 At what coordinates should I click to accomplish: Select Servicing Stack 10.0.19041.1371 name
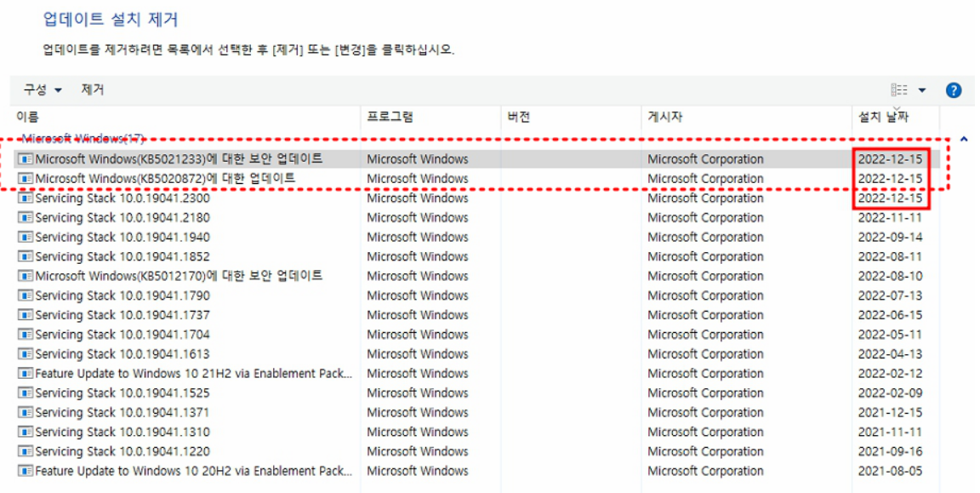tap(122, 412)
